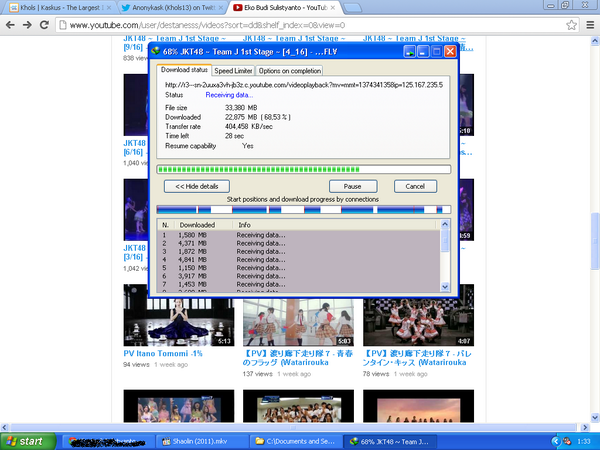Click the YouTube address bar
Screen dimensions: 600x450
coord(312,25)
